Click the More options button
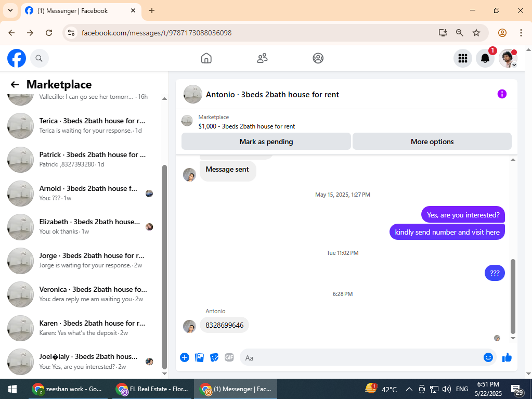 (432, 141)
